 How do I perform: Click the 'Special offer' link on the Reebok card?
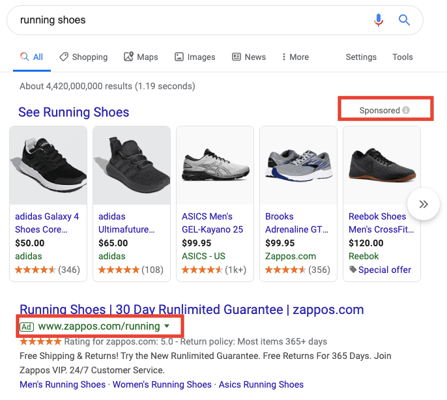coord(384,270)
